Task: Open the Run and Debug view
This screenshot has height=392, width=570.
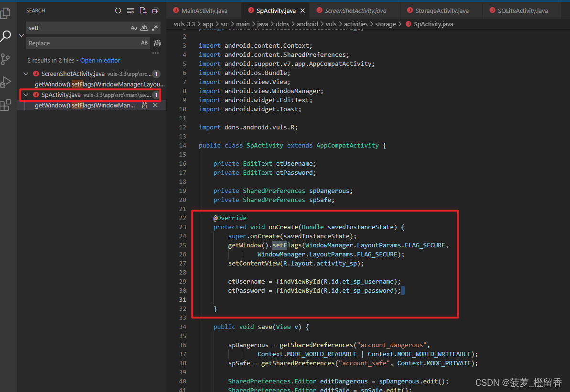Action: pyautogui.click(x=5, y=82)
